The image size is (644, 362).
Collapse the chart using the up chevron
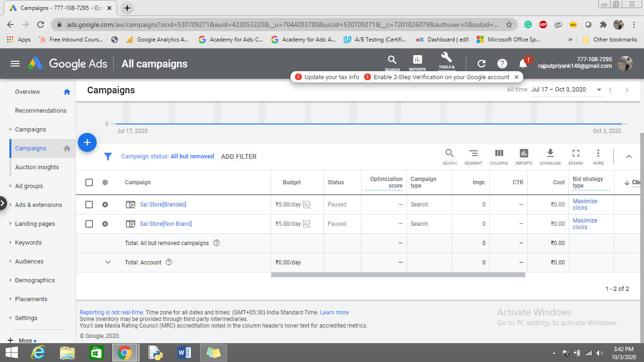[628, 156]
